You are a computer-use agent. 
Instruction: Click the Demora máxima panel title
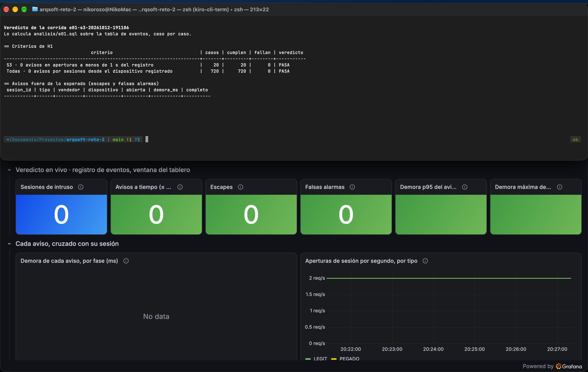pos(523,187)
